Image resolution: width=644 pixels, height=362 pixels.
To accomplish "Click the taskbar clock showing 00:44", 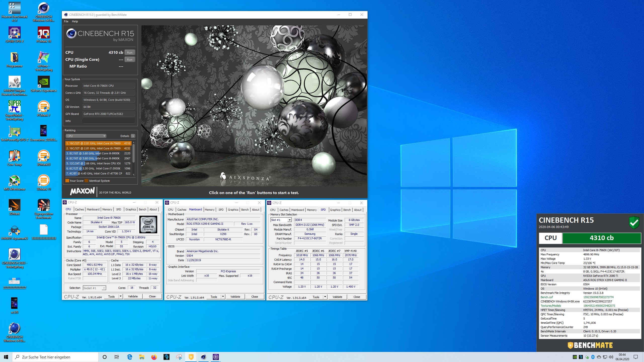I will click(622, 357).
